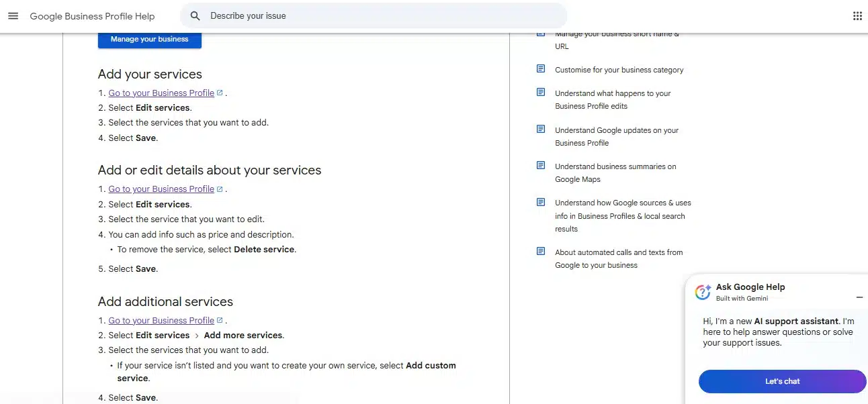Viewport: 868px width, 404px height.
Task: Open About automated calls and texts article
Action: tap(619, 258)
